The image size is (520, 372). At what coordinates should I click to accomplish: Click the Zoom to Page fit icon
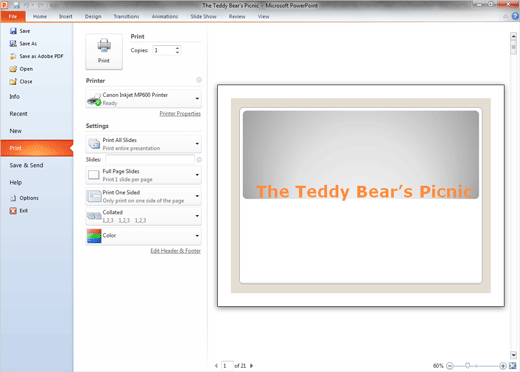pos(513,366)
